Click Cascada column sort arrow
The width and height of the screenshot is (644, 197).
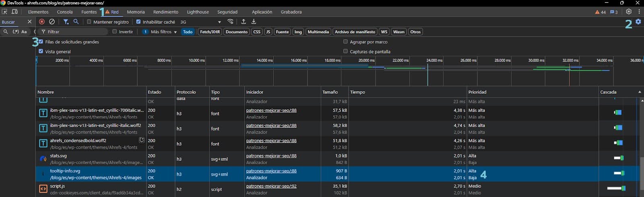pos(640,92)
